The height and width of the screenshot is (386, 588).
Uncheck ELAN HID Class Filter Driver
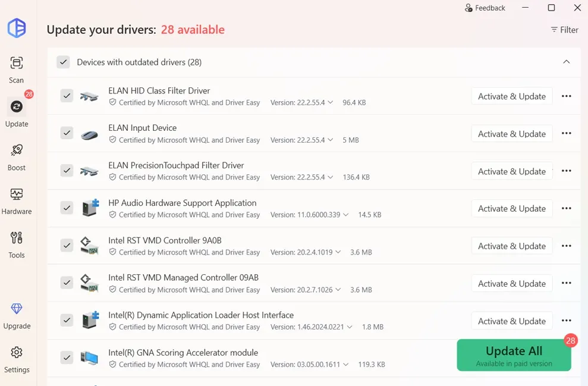pyautogui.click(x=67, y=96)
